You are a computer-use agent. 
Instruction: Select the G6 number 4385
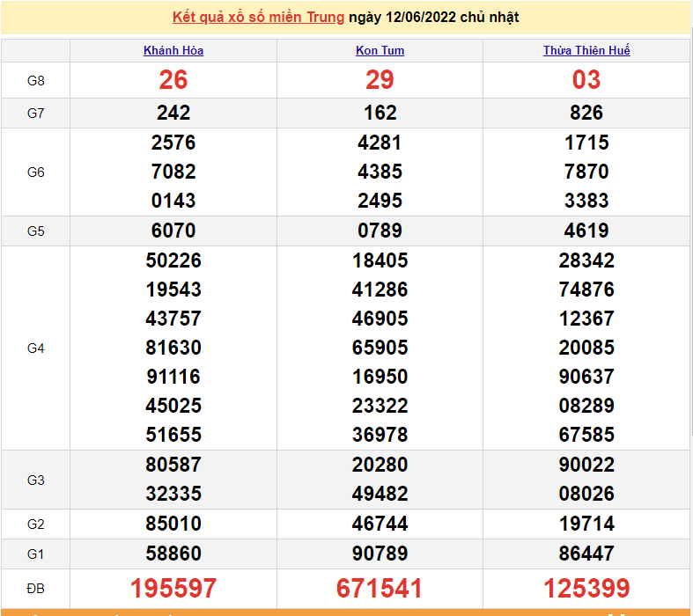[x=380, y=172]
